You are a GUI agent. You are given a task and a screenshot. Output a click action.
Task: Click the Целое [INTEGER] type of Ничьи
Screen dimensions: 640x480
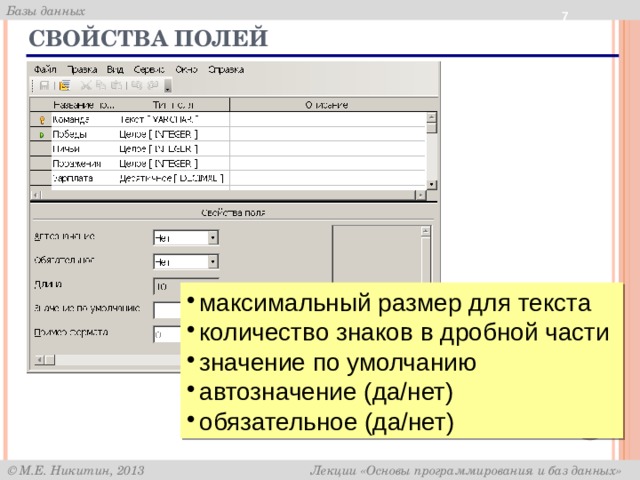[x=173, y=149]
